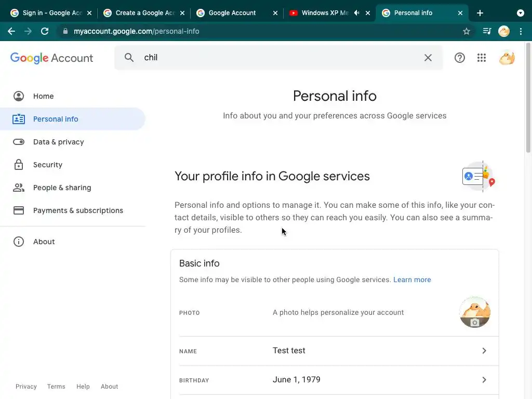Go to Security section in sidebar

(x=48, y=165)
